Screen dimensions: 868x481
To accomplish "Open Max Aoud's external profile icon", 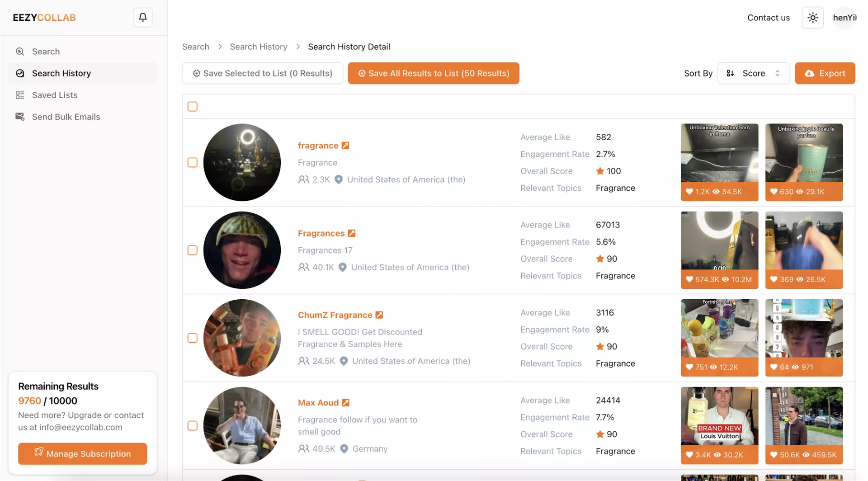I will [346, 403].
